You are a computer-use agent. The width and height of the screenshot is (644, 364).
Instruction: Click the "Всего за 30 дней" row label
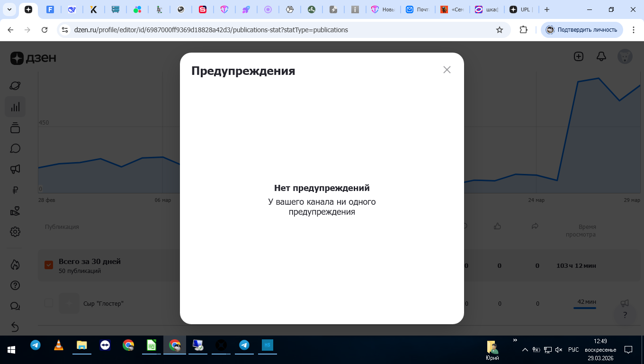point(89,261)
